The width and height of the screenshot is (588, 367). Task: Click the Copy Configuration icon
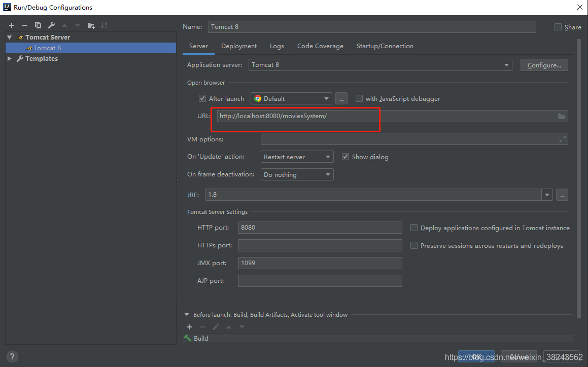[x=38, y=25]
